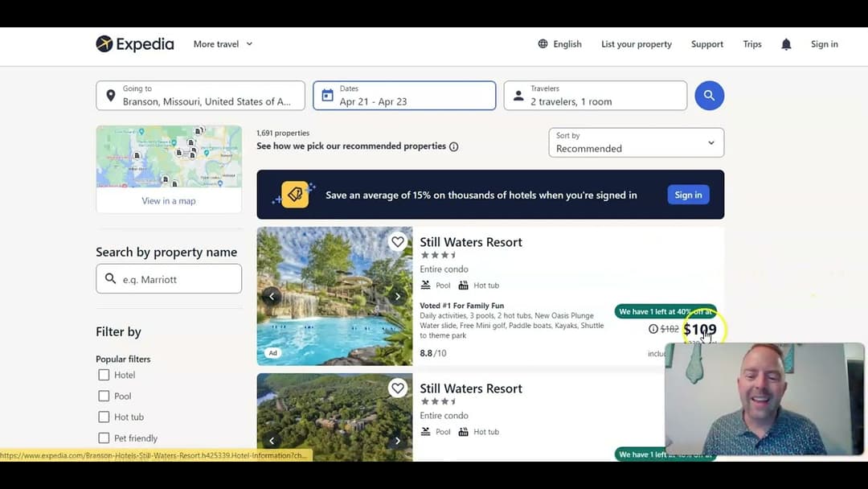Enable the Hot tub filter
Image resolution: width=868 pixels, height=489 pixels.
tap(104, 417)
